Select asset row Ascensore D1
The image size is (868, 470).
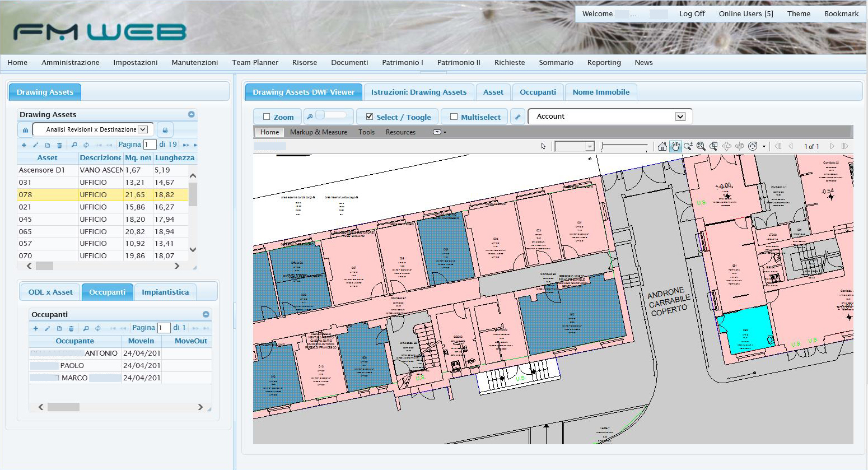(103, 170)
